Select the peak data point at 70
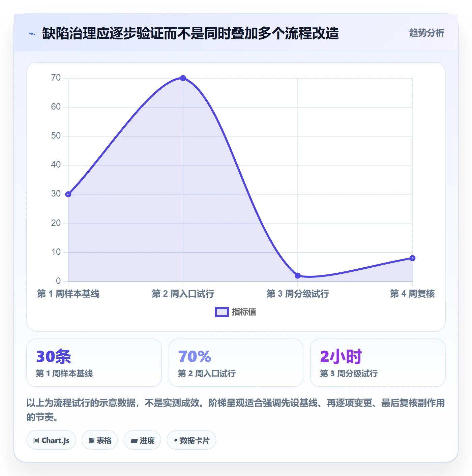 (x=183, y=78)
